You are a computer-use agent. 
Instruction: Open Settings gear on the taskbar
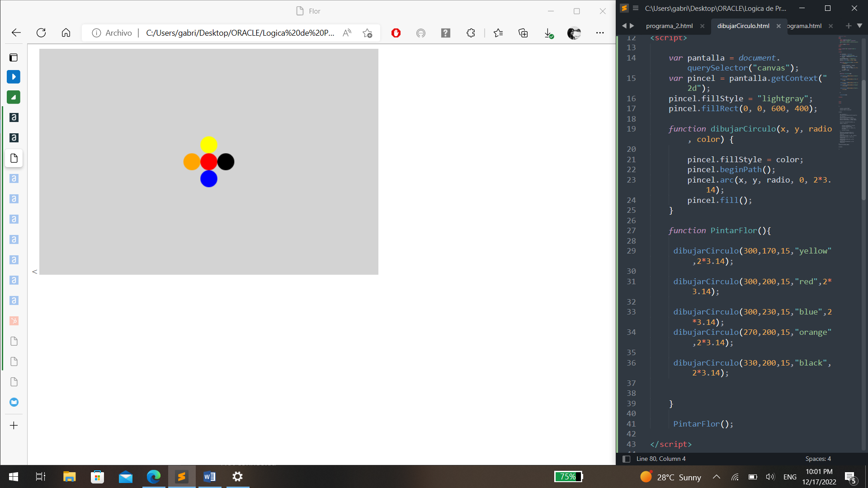pyautogui.click(x=237, y=477)
